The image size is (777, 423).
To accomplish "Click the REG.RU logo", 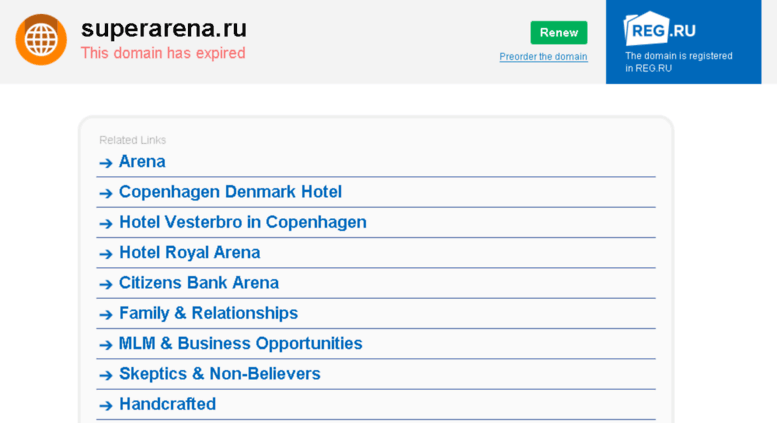I will click(x=660, y=29).
